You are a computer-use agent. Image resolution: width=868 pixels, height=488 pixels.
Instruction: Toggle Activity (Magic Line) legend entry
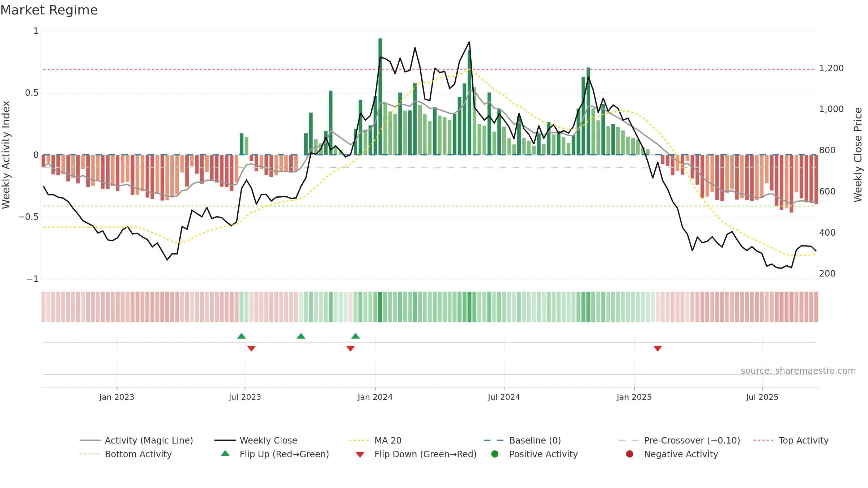pyautogui.click(x=136, y=440)
